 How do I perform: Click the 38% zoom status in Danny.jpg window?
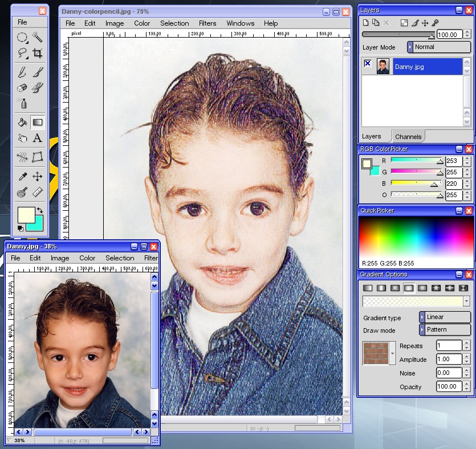tap(19, 440)
